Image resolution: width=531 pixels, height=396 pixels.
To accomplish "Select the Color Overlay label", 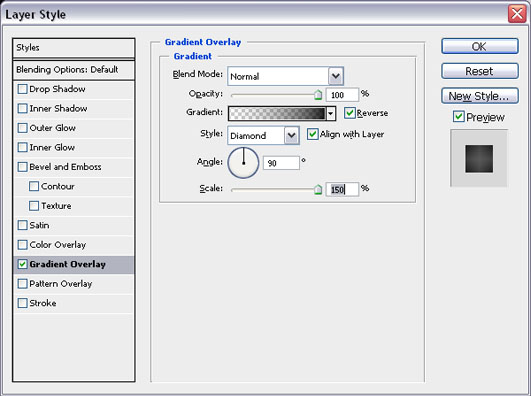I will (x=58, y=245).
